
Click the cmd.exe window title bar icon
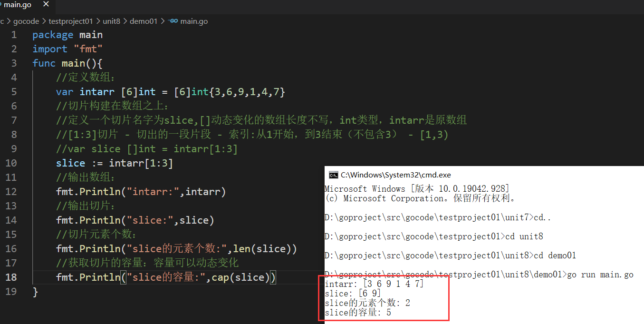tap(333, 175)
